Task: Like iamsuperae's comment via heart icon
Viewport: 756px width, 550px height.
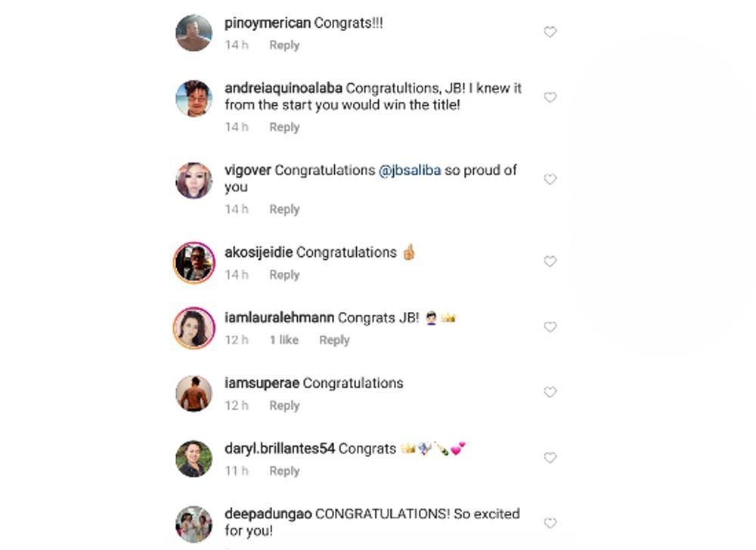Action: [x=550, y=392]
